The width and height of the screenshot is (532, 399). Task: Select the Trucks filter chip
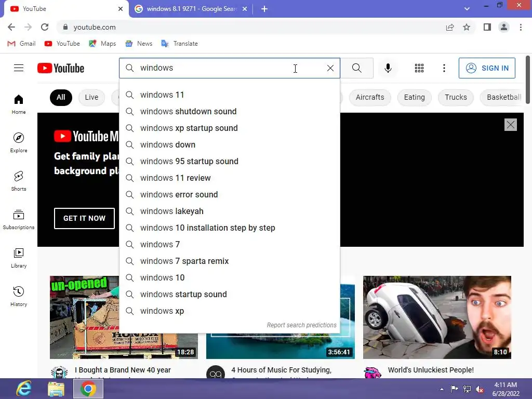coord(456,97)
